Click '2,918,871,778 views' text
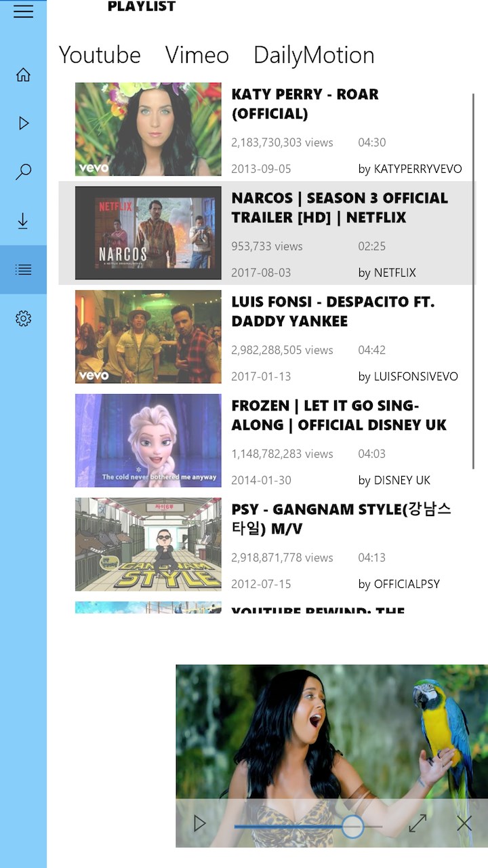 282,557
